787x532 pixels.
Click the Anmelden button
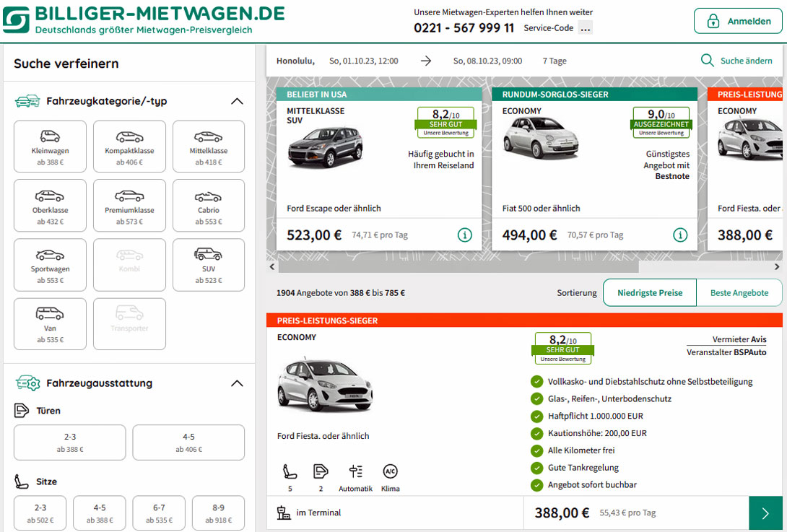[x=738, y=21]
